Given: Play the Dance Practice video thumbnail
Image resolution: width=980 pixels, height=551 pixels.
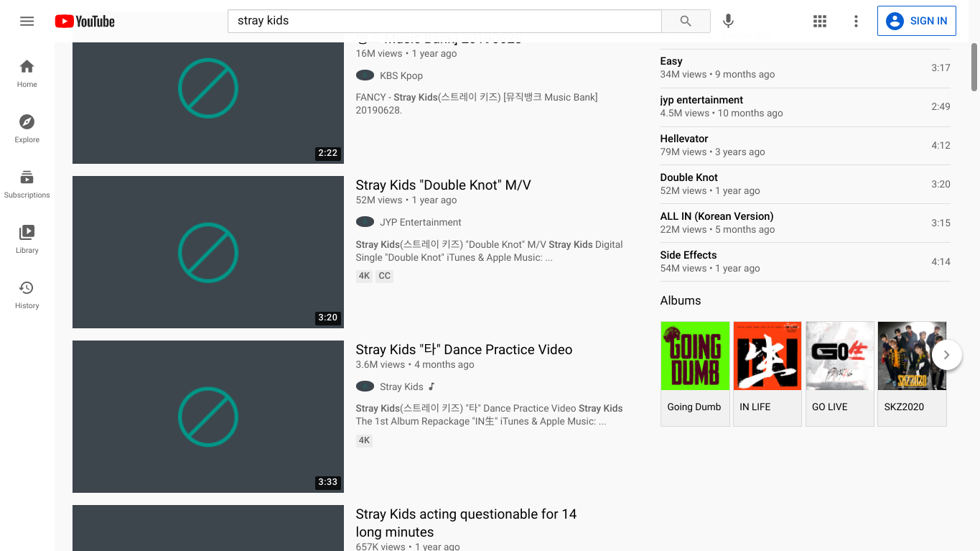Looking at the screenshot, I should 208,417.
